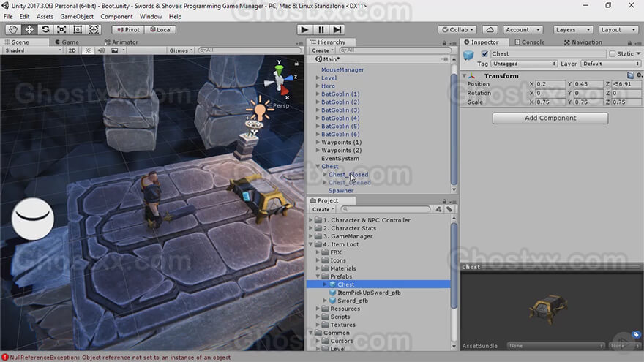Toggle scene audio speaker icon
Image resolution: width=644 pixels, height=362 pixels.
tap(101, 50)
